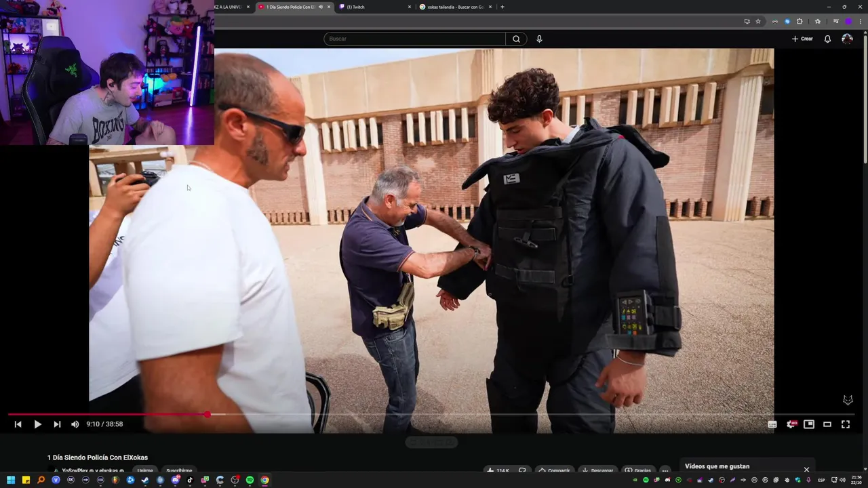Open Chrome three-dot menu

pos(860,21)
